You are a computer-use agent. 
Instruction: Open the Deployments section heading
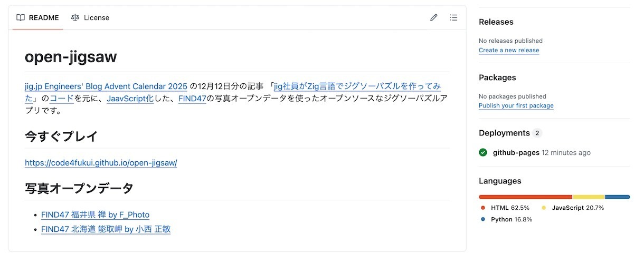click(x=504, y=133)
